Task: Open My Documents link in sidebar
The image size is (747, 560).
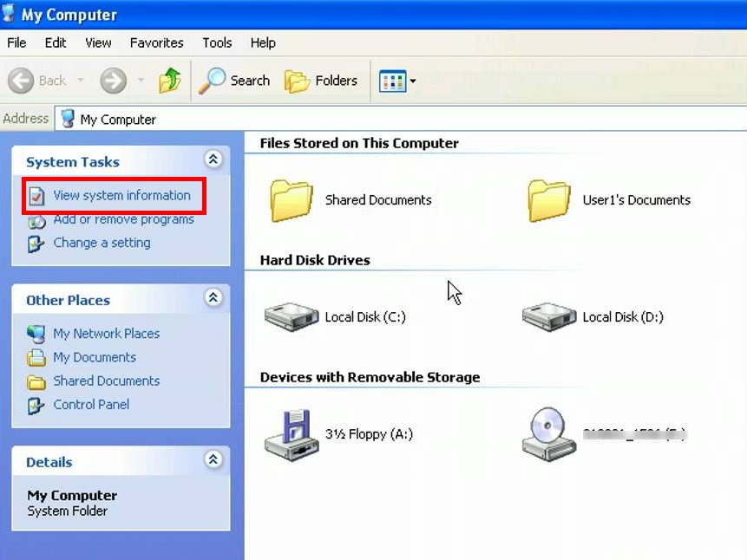Action: point(95,357)
